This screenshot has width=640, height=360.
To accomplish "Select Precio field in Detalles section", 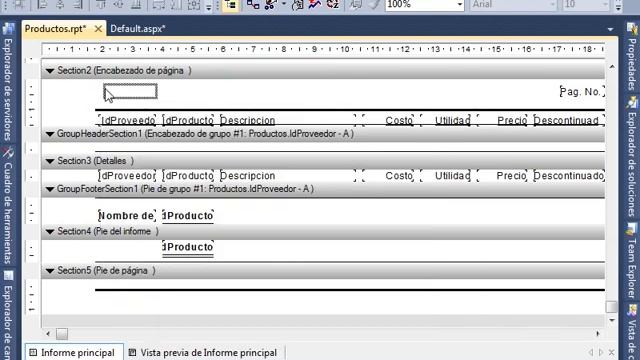I will 502,176.
